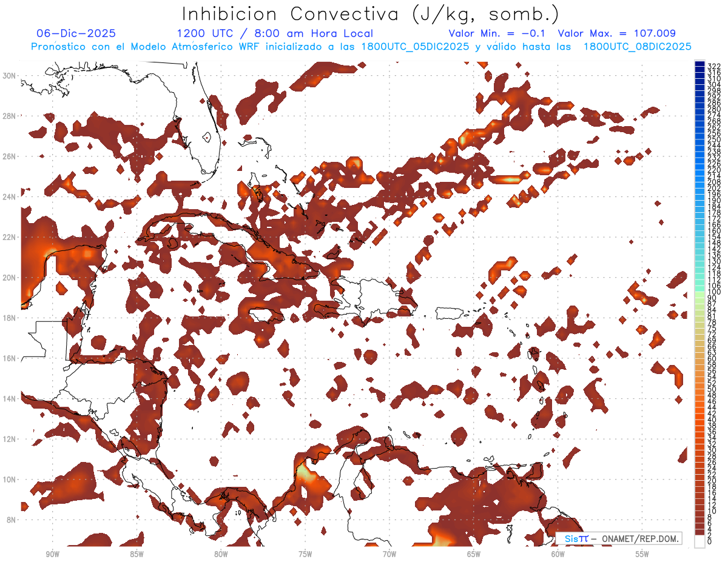Click the 65W longitude label
Screen dimensions: 728x562
(474, 554)
